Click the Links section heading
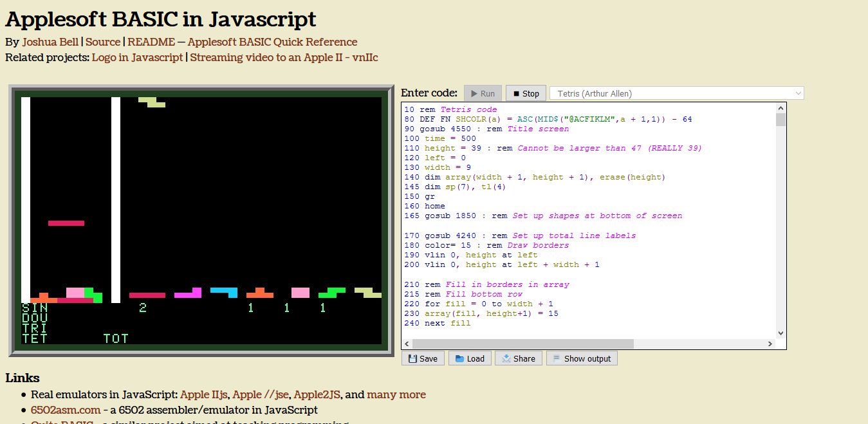This screenshot has width=868, height=424. (23, 378)
